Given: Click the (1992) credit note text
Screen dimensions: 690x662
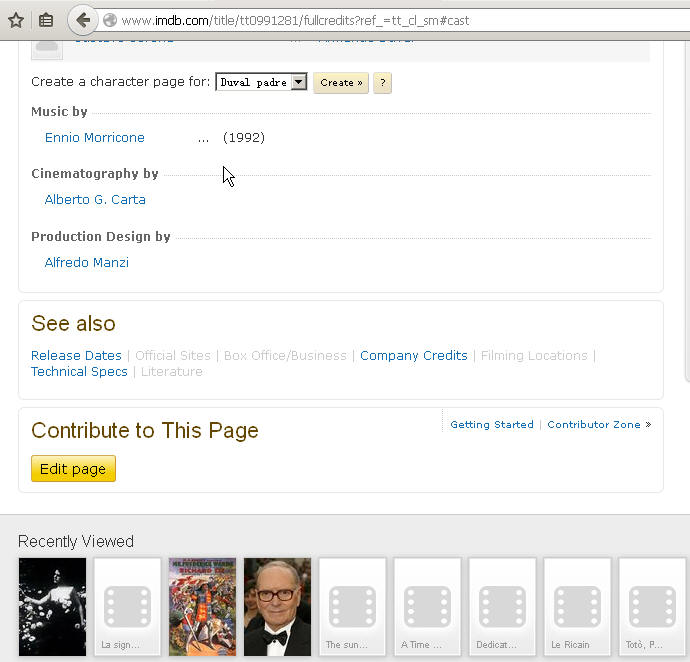Looking at the screenshot, I should click(244, 137).
